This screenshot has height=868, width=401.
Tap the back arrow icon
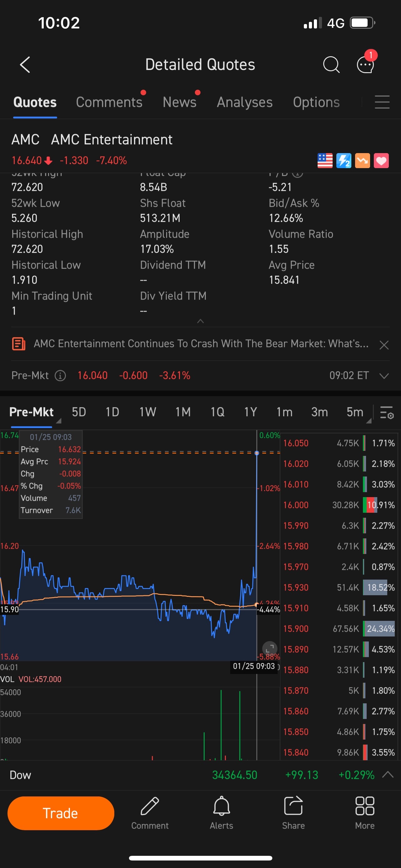(x=25, y=64)
